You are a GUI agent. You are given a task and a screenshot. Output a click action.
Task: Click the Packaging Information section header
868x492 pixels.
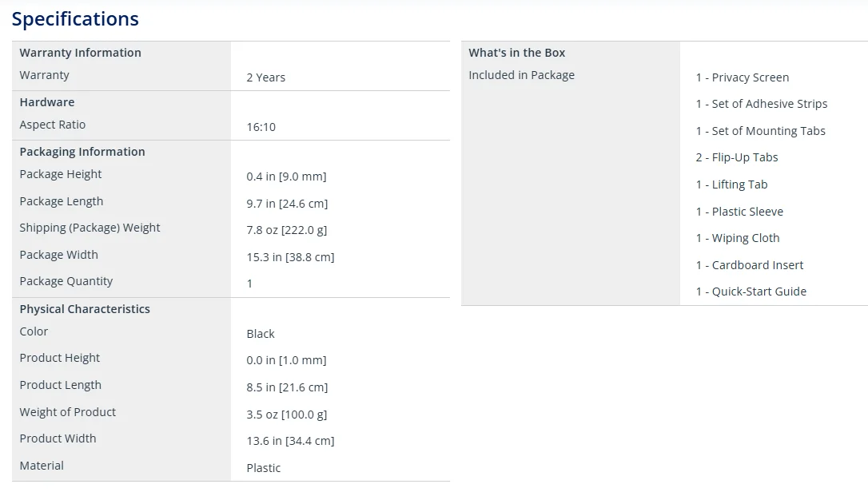[x=82, y=152]
